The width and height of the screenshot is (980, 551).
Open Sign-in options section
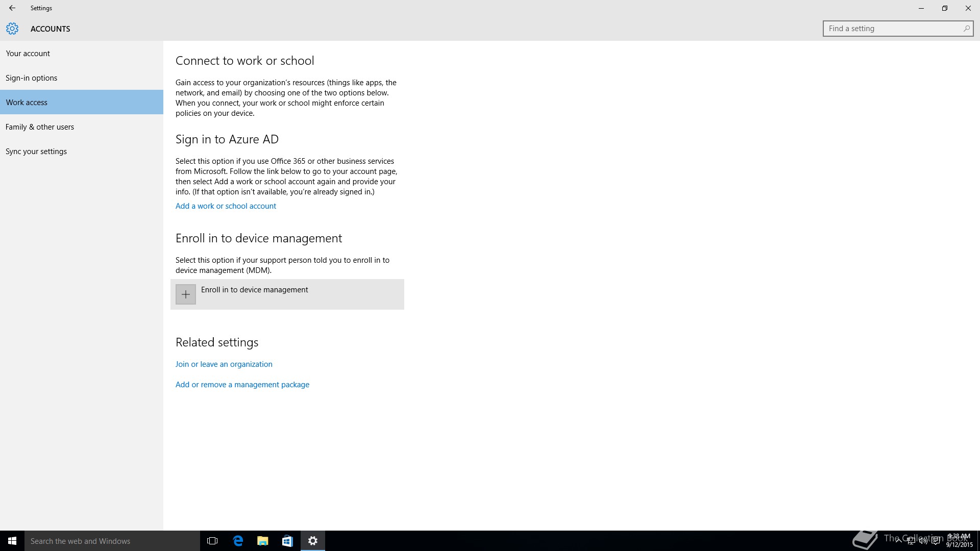[x=82, y=78]
